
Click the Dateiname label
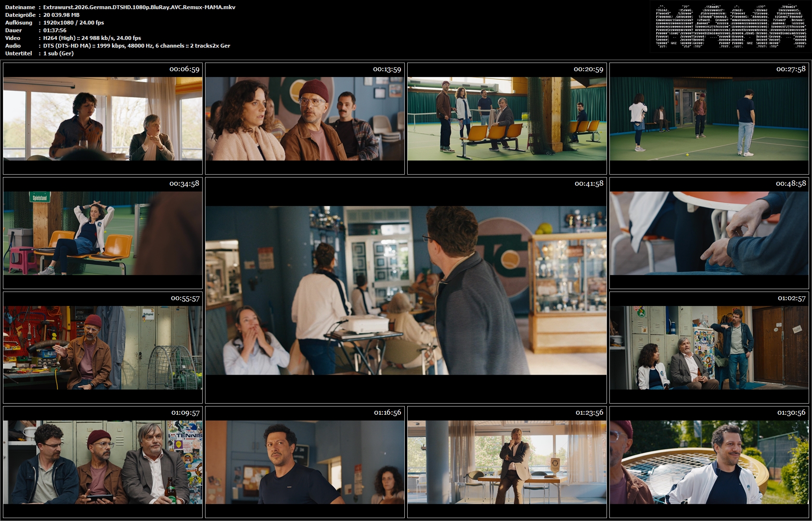click(x=20, y=7)
